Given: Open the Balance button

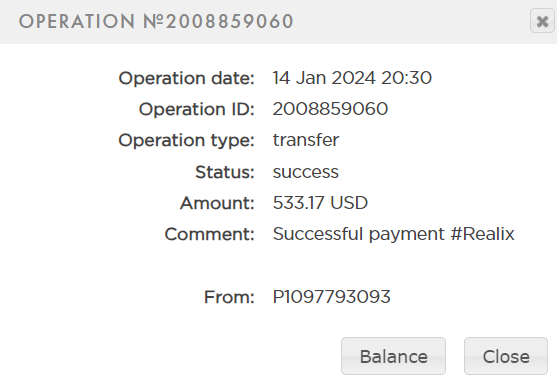Looking at the screenshot, I should 393,356.
